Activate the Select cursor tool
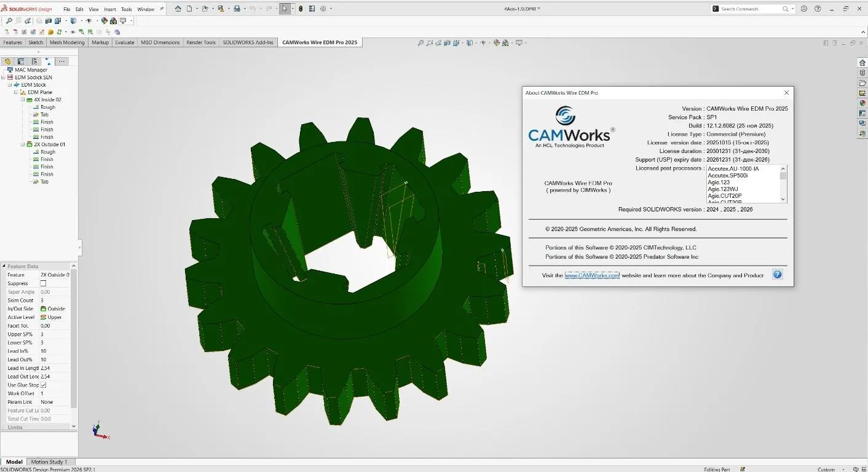The image size is (868, 472). [285, 9]
